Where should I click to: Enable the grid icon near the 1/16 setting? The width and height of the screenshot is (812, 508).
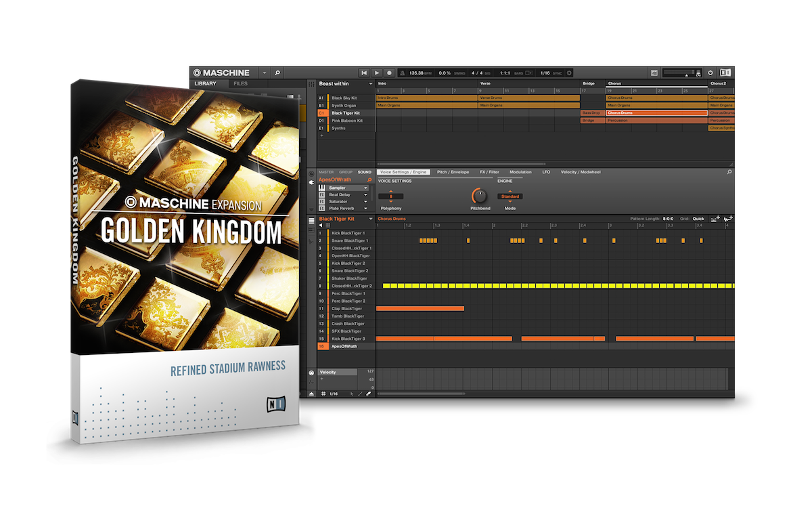click(x=323, y=394)
